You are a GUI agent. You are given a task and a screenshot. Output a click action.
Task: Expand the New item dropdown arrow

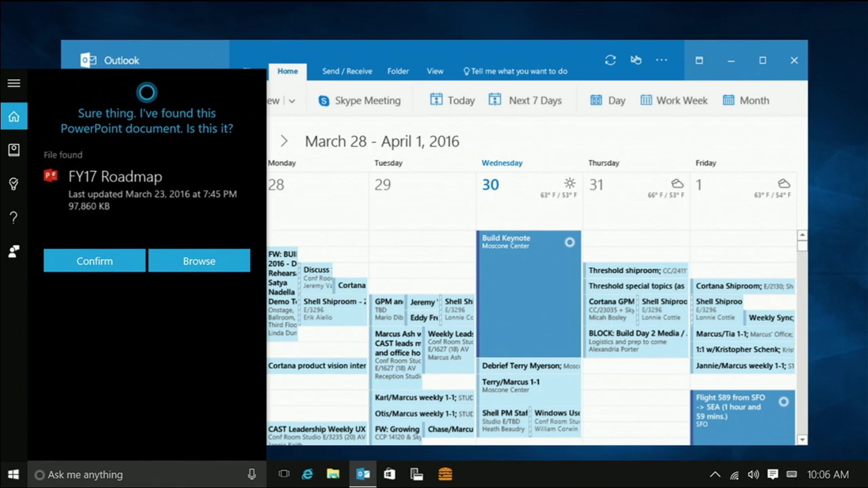pyautogui.click(x=292, y=101)
